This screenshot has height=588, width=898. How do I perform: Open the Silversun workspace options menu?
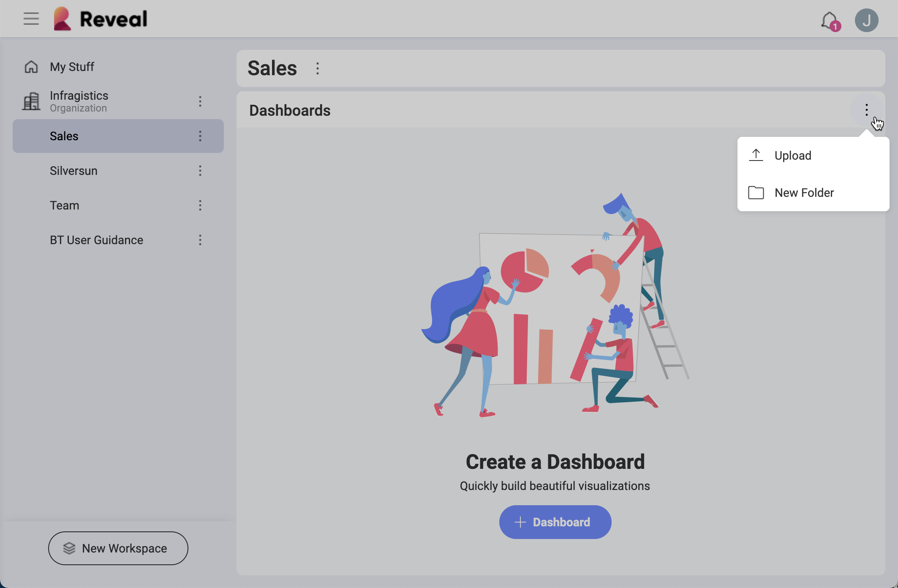point(200,171)
